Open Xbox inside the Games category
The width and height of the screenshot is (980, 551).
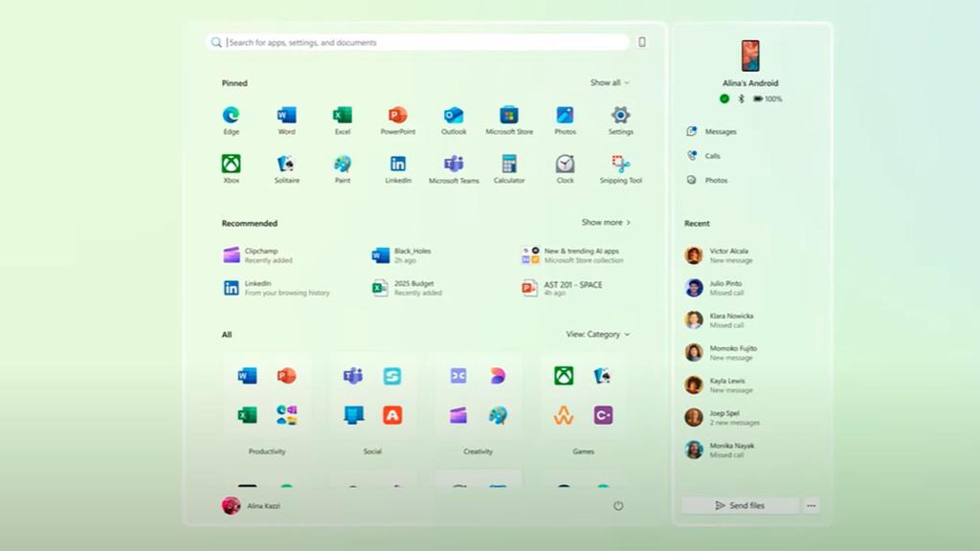pyautogui.click(x=564, y=375)
